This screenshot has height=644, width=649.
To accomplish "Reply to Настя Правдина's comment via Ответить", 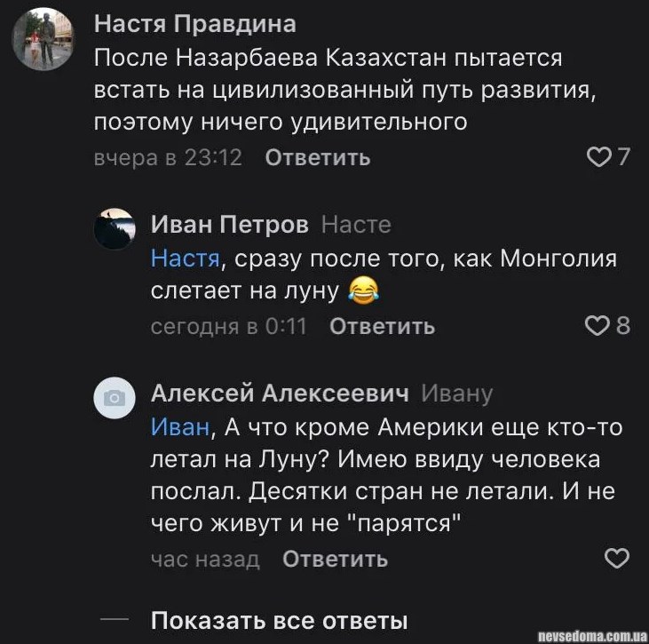I will tap(318, 158).
